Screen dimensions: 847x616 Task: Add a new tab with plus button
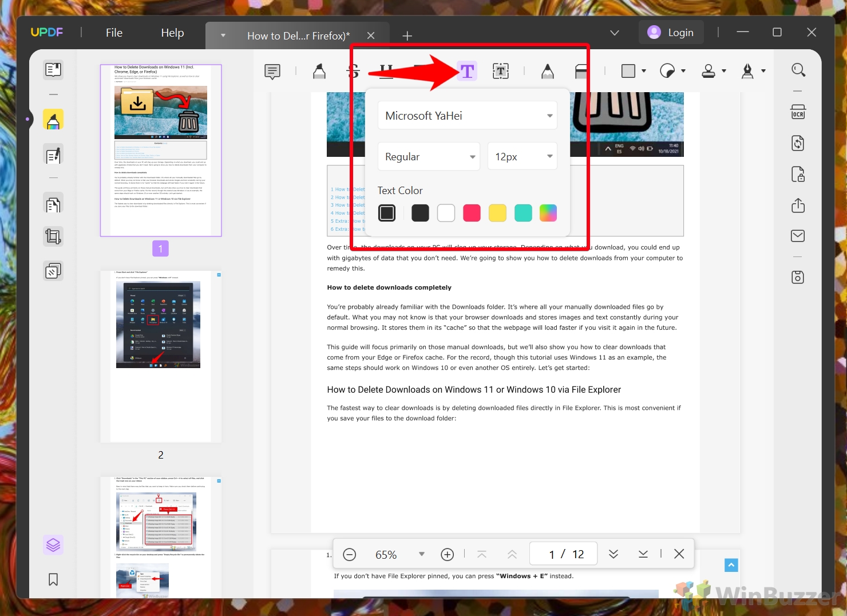point(407,36)
